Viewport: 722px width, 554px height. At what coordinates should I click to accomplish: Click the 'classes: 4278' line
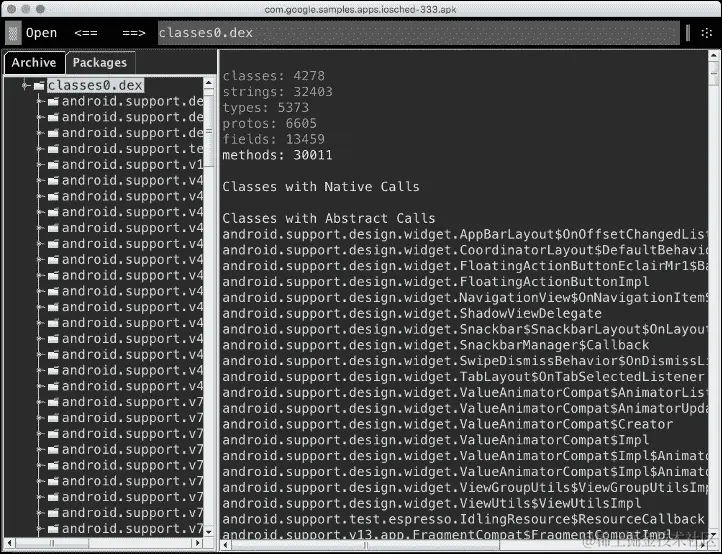pyautogui.click(x=274, y=76)
